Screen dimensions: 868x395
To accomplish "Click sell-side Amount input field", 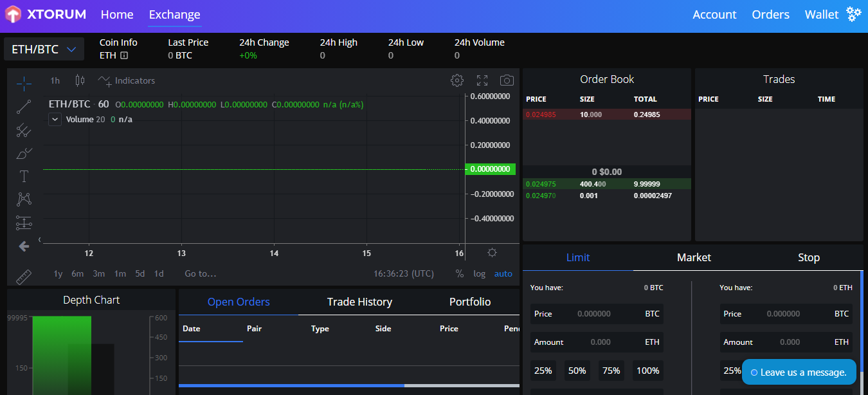I will tap(786, 342).
